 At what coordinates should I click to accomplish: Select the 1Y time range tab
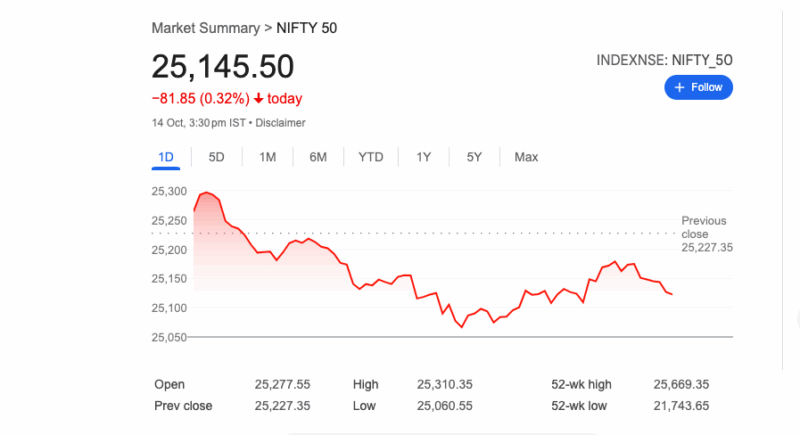point(424,157)
